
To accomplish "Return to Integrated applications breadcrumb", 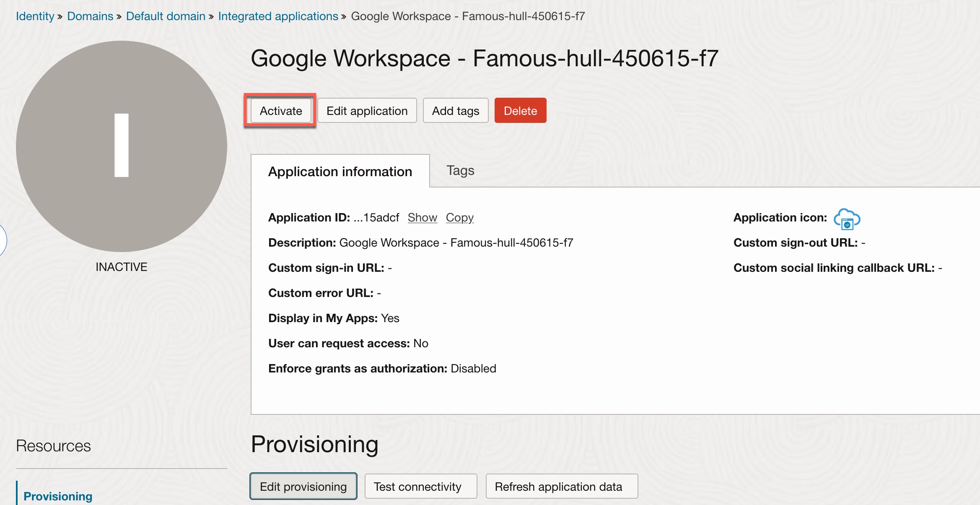I will (x=278, y=16).
